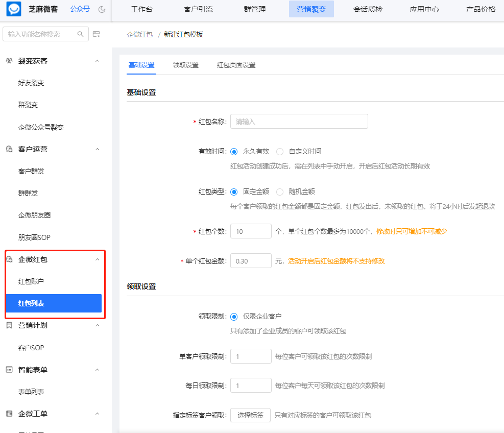Click the 智能表单 section icon
This screenshot has height=433, width=504.
(10, 369)
